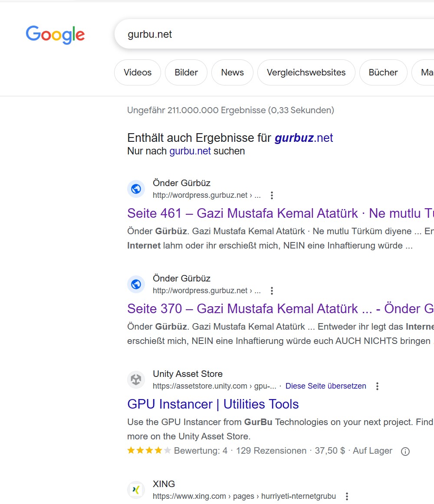Choose the Bücher filter chip
The width and height of the screenshot is (434, 504).
(x=383, y=72)
